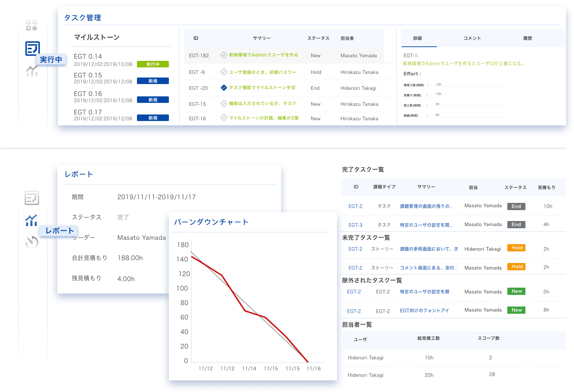The height and width of the screenshot is (392, 574).
Task: Click the ステータス column header in task table
Action: coord(318,38)
